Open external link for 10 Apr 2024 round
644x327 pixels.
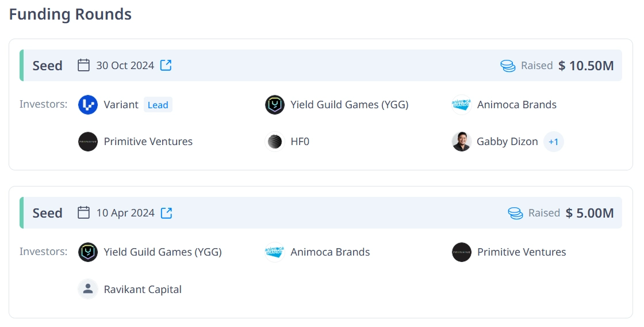(x=166, y=213)
